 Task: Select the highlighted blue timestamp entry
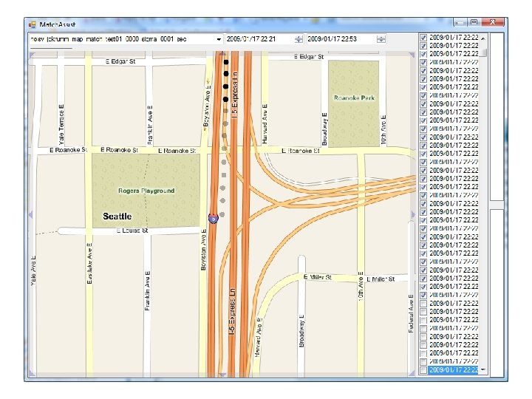coord(454,370)
